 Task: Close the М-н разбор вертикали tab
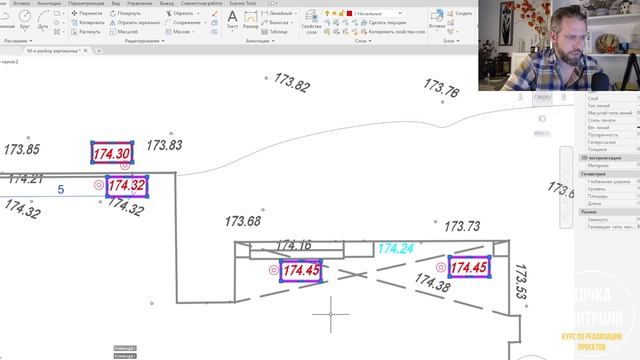pyautogui.click(x=86, y=51)
